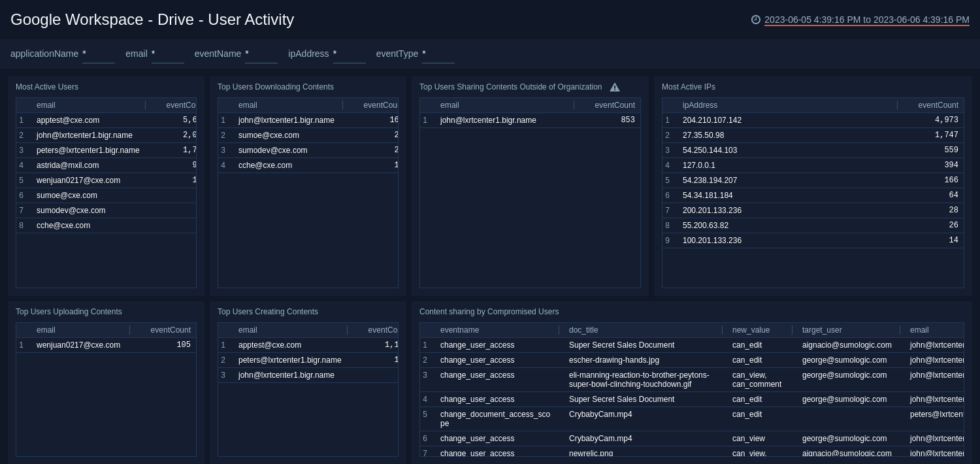Click the clock icon beside the time range

(755, 20)
